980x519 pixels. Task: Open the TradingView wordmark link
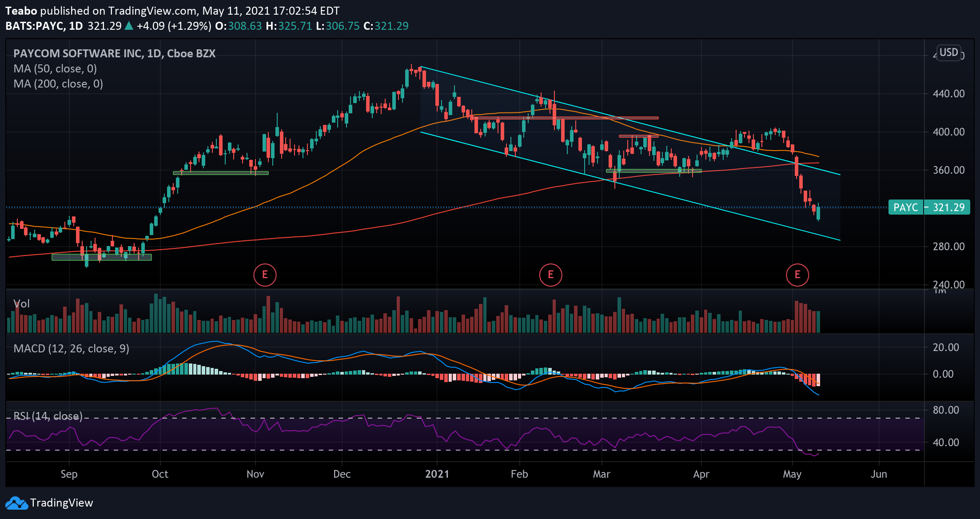[62, 503]
